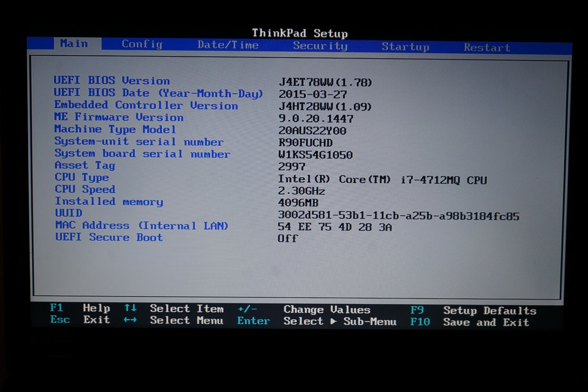Click the firmware value 9.0.20.1447

(316, 119)
